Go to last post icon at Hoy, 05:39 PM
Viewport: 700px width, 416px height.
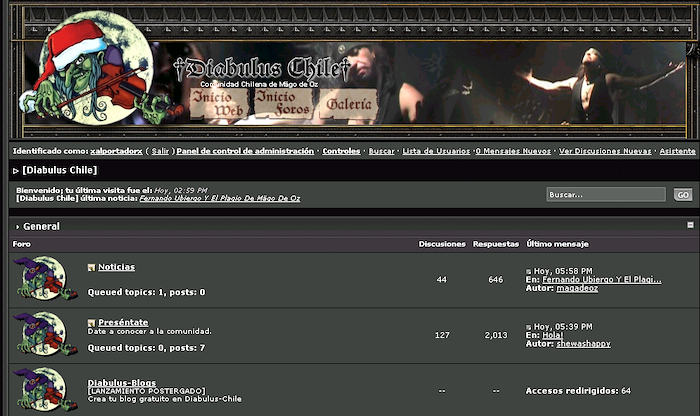coord(529,327)
